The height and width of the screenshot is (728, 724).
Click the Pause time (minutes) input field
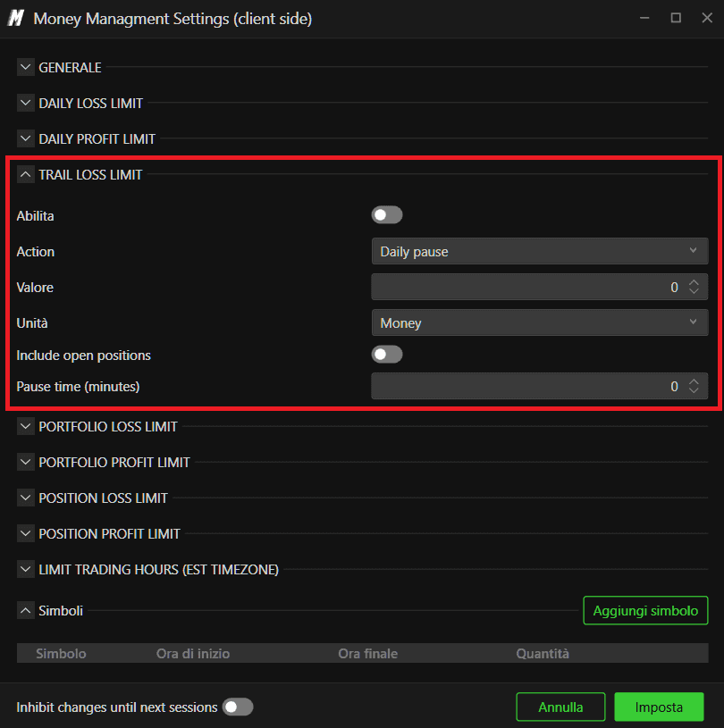coord(540,386)
